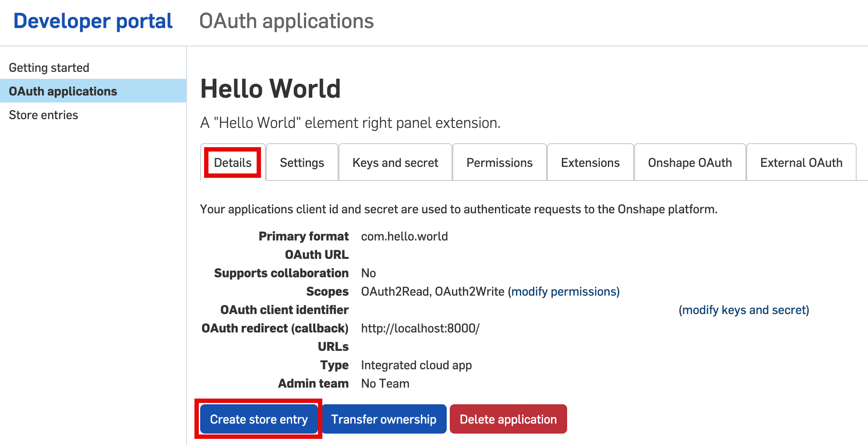Viewport: 868px width, 445px height.
Task: Click the Admin team value No Team
Action: click(x=385, y=383)
